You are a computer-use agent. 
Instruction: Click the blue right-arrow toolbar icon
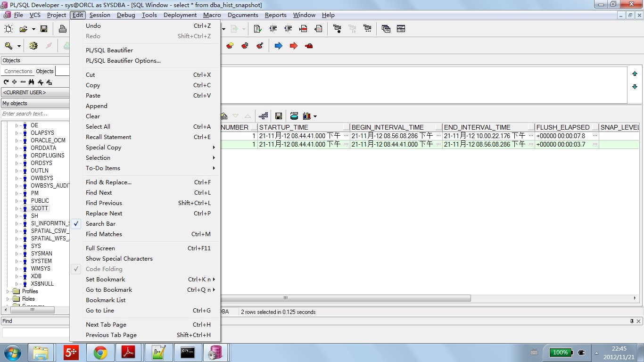click(278, 46)
